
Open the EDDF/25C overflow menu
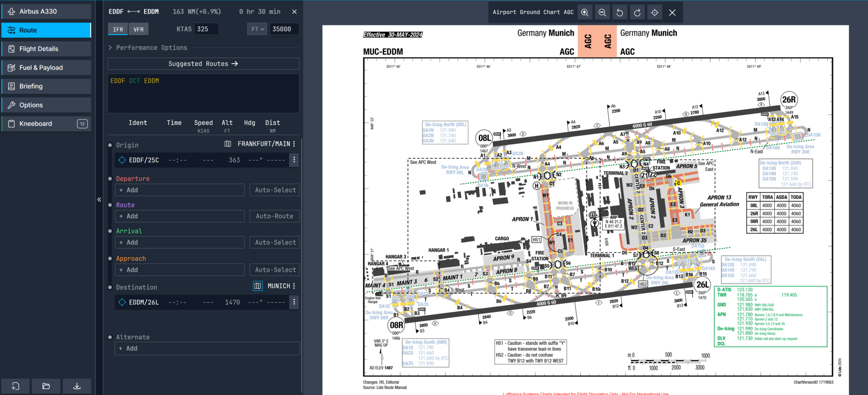coord(294,160)
